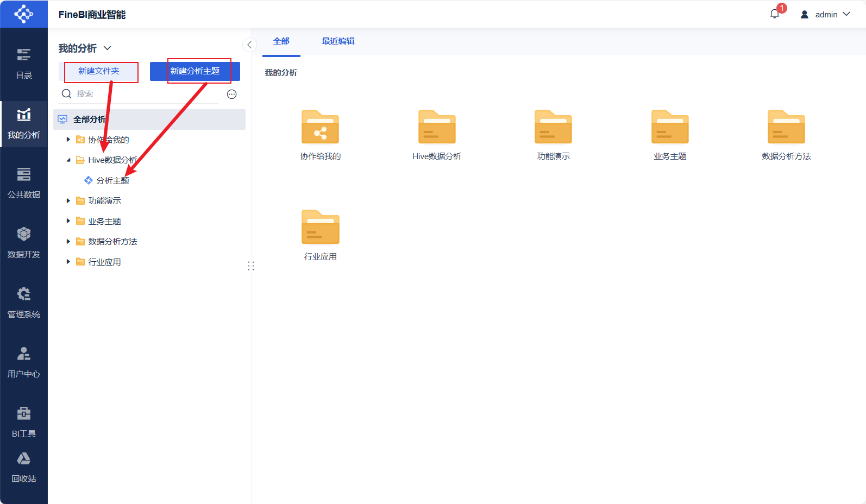866x504 pixels.
Task: Expand the 功能演示 folder tree node
Action: click(68, 201)
